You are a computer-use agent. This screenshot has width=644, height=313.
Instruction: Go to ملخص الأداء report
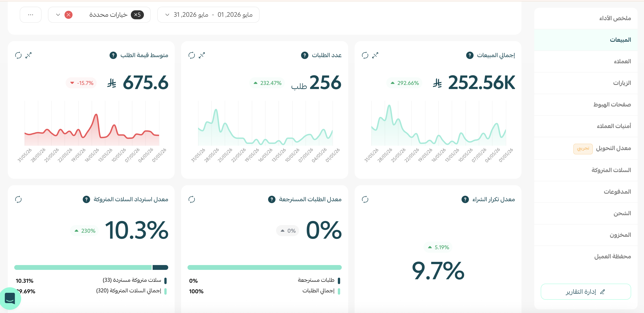(586, 18)
